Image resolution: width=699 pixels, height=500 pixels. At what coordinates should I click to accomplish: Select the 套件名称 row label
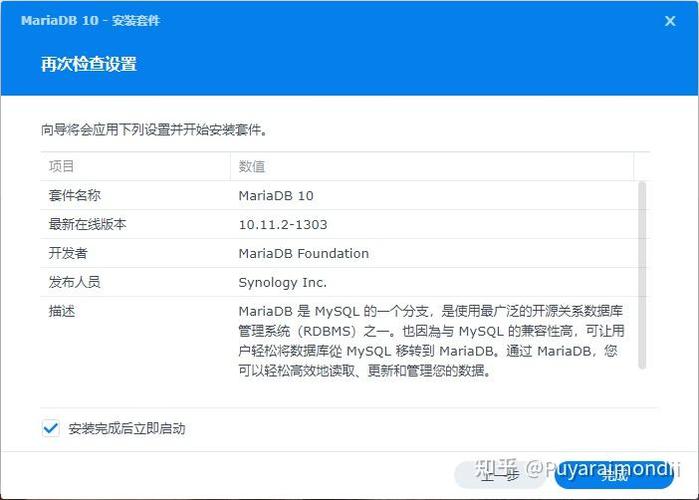click(x=74, y=195)
